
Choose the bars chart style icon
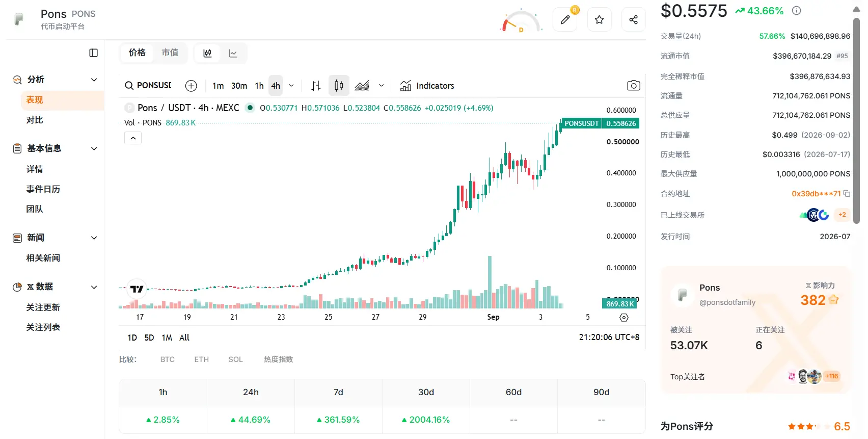pos(316,86)
